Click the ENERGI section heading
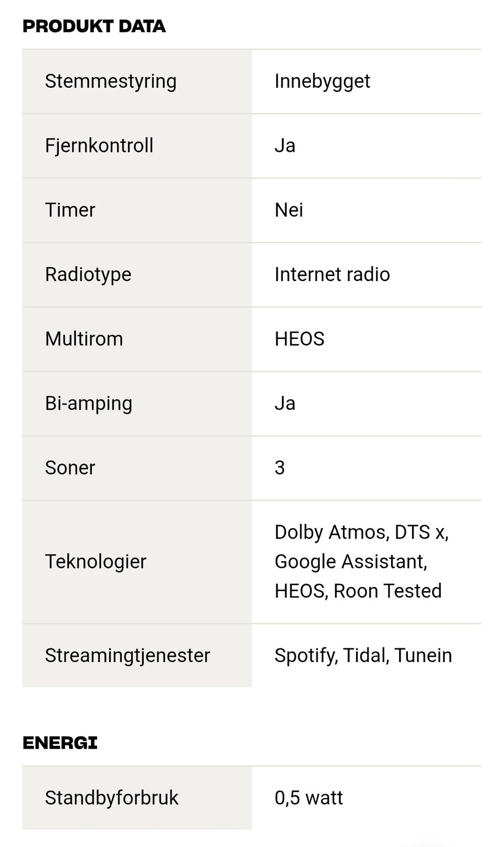The image size is (504, 847). (x=60, y=743)
